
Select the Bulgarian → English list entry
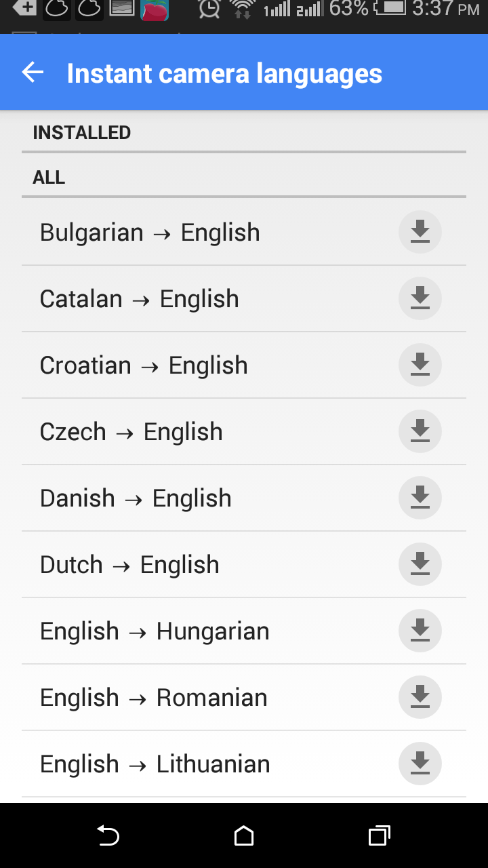point(244,232)
